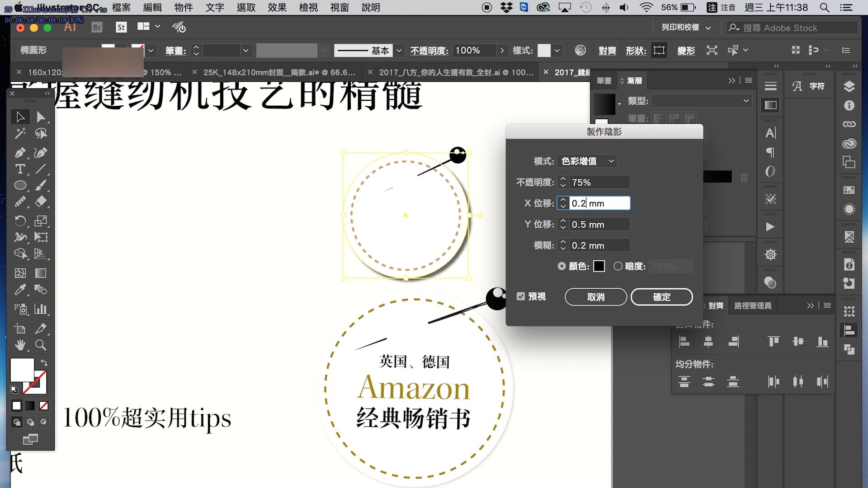Toggle the 預視 preview checkbox

click(521, 296)
